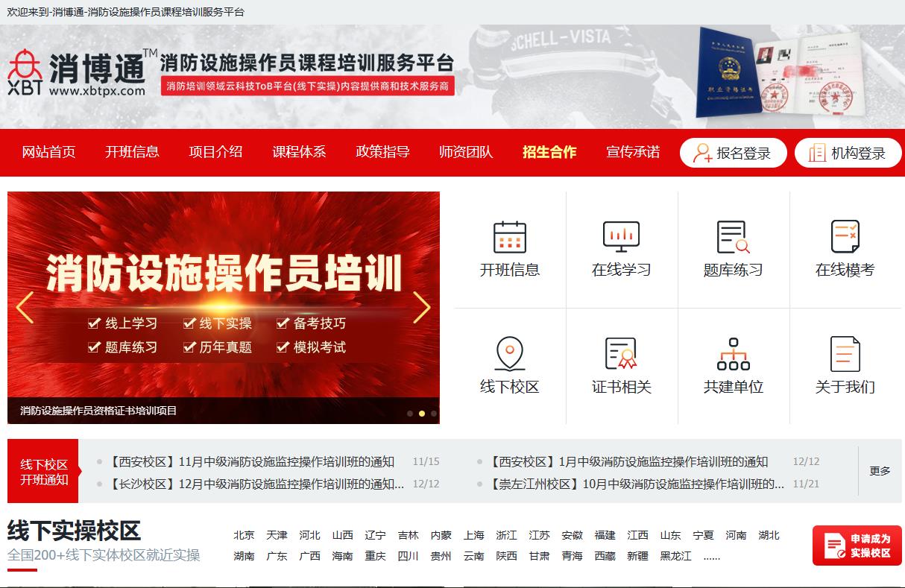Click the 线下校区 location pin icon
This screenshot has width=905, height=588.
[510, 353]
